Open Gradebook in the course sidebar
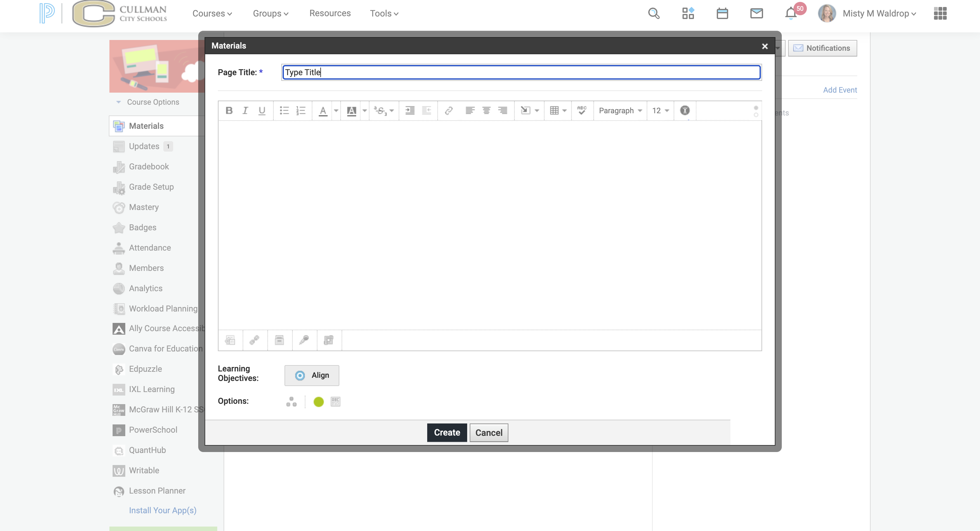 [149, 167]
